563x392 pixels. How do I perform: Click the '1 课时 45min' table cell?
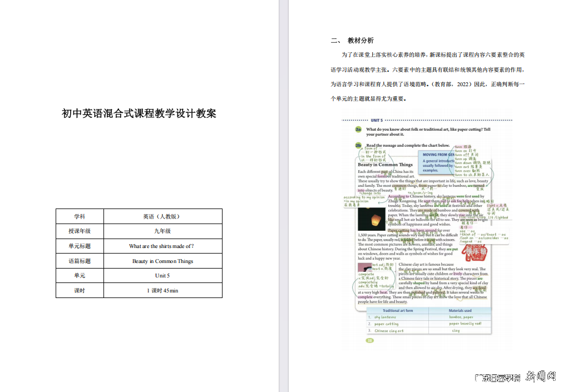[x=162, y=290]
